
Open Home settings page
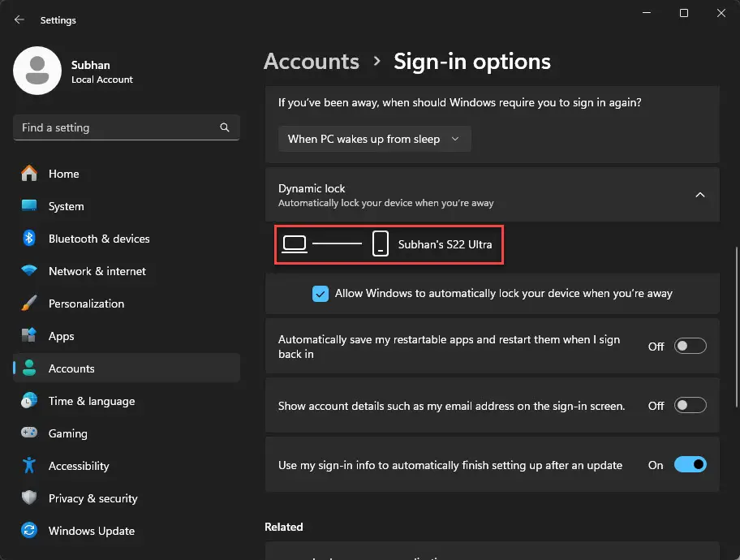[127, 174]
